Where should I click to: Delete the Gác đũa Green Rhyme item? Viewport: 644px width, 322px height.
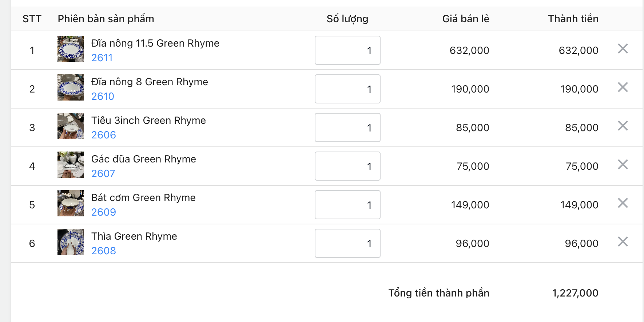pyautogui.click(x=623, y=164)
